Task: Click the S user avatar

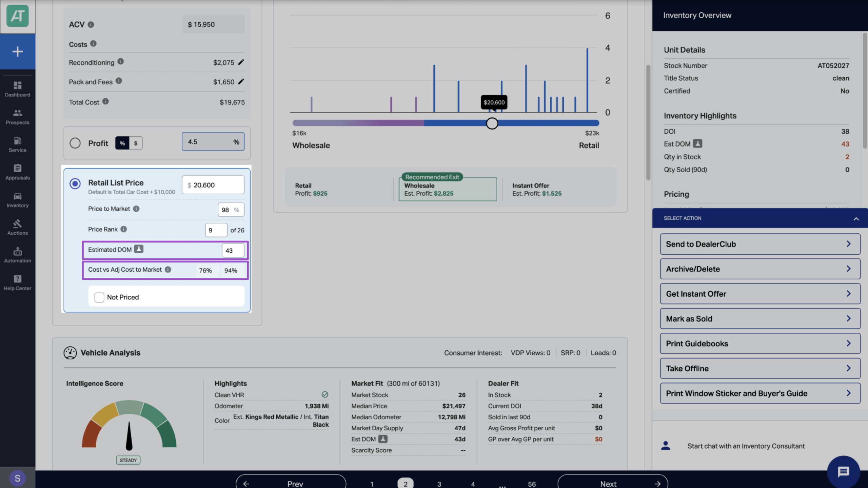Action: click(x=17, y=478)
